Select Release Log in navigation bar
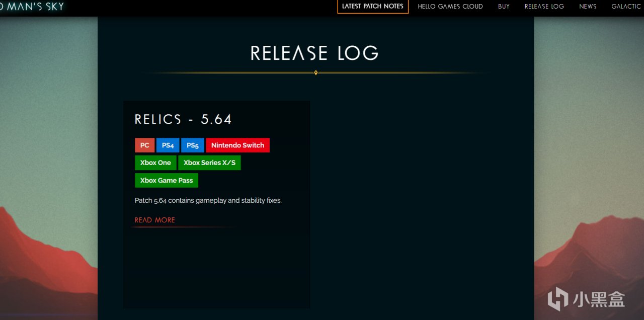The height and width of the screenshot is (320, 644). point(544,7)
